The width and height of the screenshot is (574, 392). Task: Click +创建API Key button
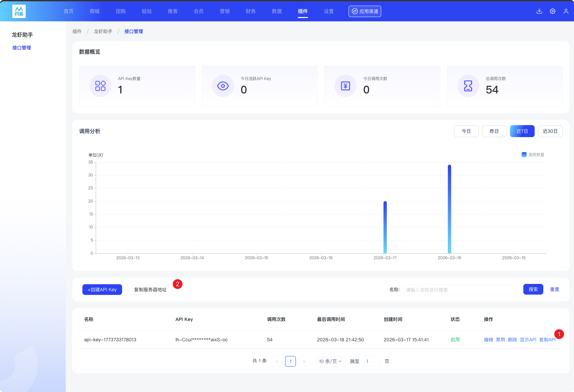coord(102,290)
